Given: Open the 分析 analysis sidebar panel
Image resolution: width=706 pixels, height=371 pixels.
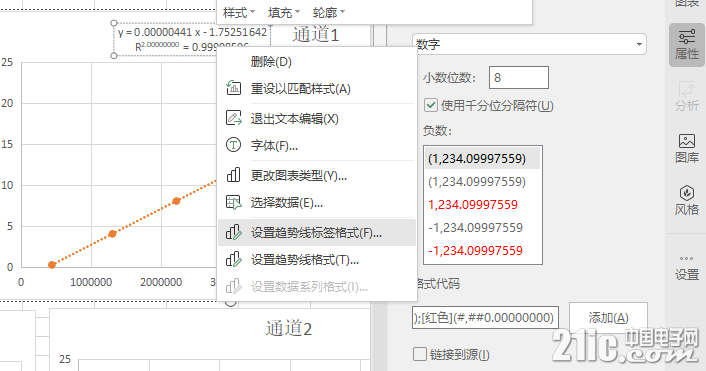Looking at the screenshot, I should 687,96.
